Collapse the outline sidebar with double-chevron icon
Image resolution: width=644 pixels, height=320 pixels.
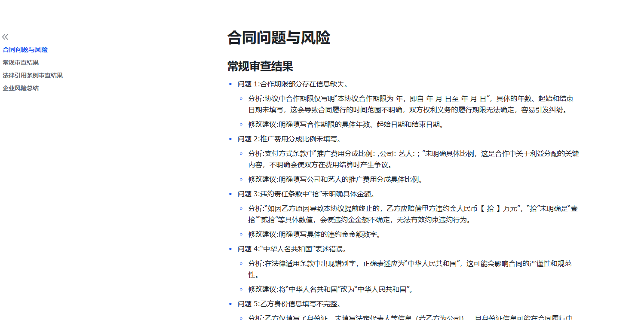[x=5, y=37]
